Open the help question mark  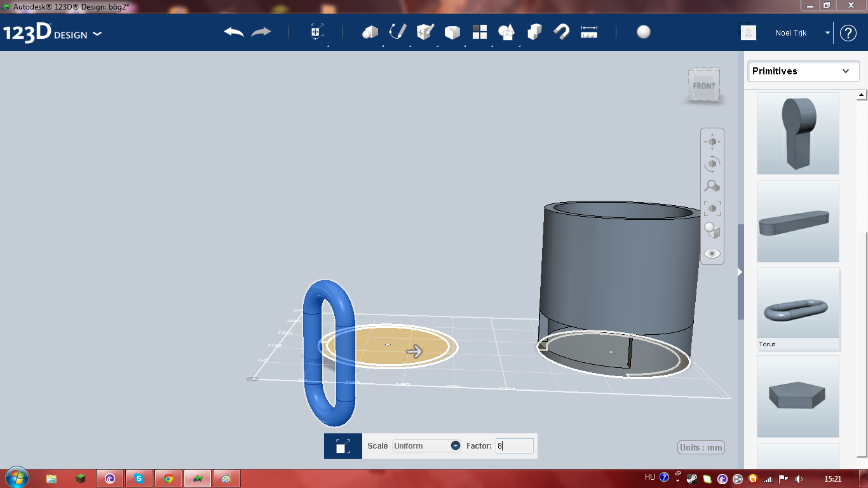(848, 33)
